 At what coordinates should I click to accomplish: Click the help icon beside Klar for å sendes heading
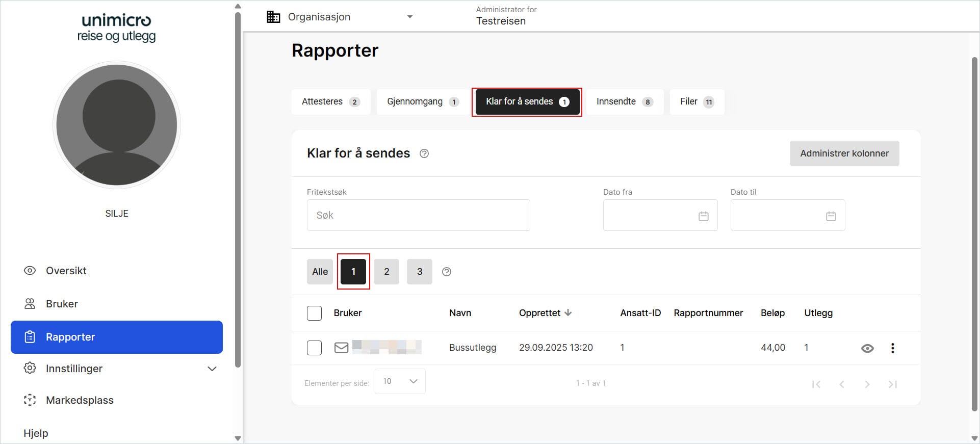(424, 153)
